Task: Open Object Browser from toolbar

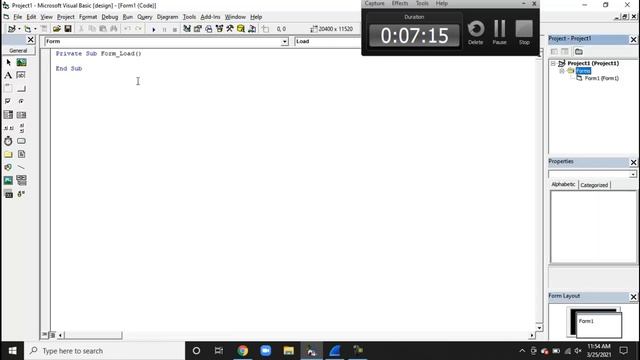Action: [x=219, y=29]
